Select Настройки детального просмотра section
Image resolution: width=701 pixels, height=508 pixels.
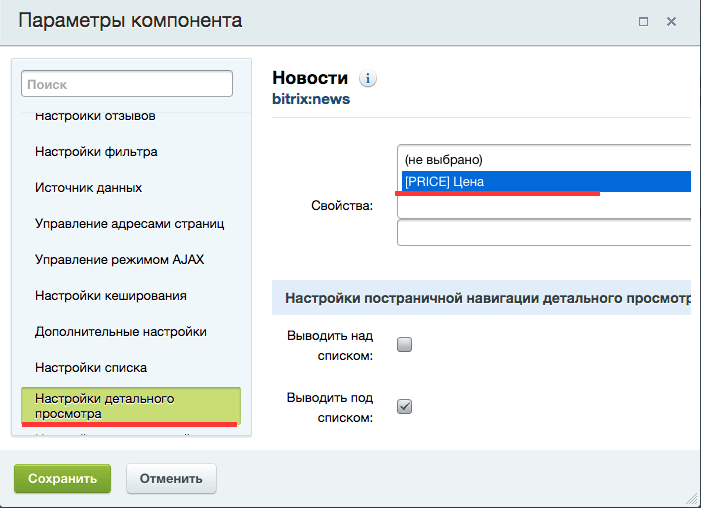pyautogui.click(x=130, y=405)
